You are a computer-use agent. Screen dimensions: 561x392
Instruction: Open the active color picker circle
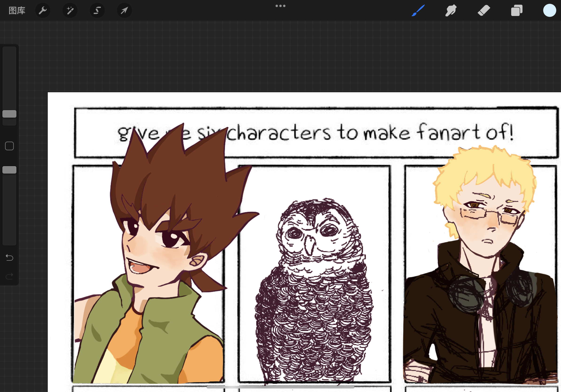click(x=549, y=11)
